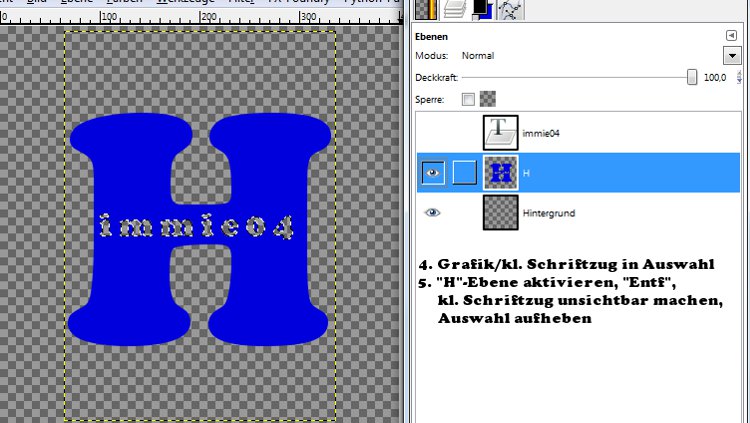Click the Normal mode value
Image resolution: width=750 pixels, height=423 pixels.
[478, 56]
